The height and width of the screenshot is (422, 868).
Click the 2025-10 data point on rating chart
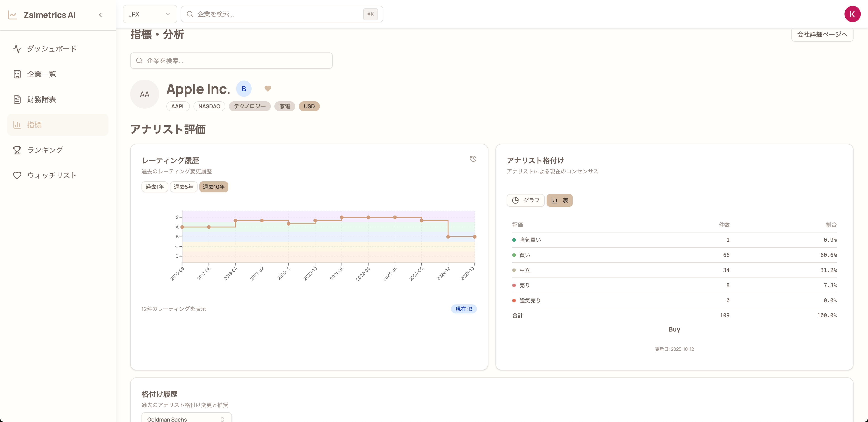click(474, 237)
